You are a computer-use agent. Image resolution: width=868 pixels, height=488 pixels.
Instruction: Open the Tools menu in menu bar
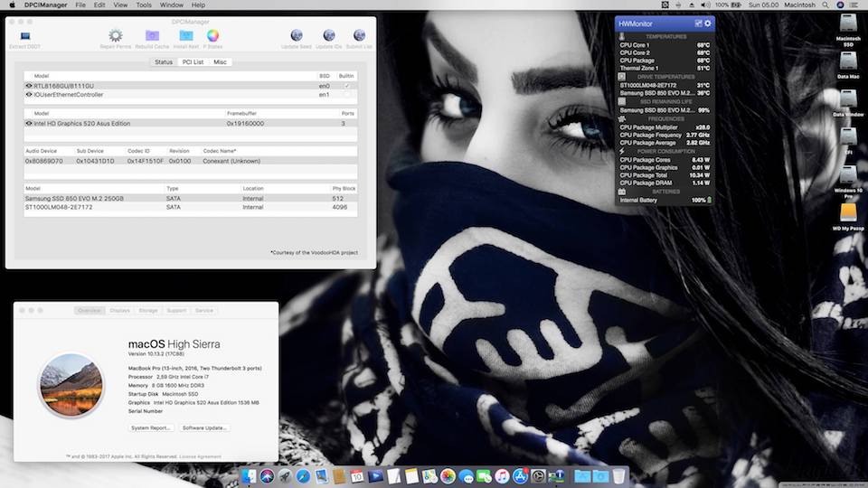pos(144,5)
